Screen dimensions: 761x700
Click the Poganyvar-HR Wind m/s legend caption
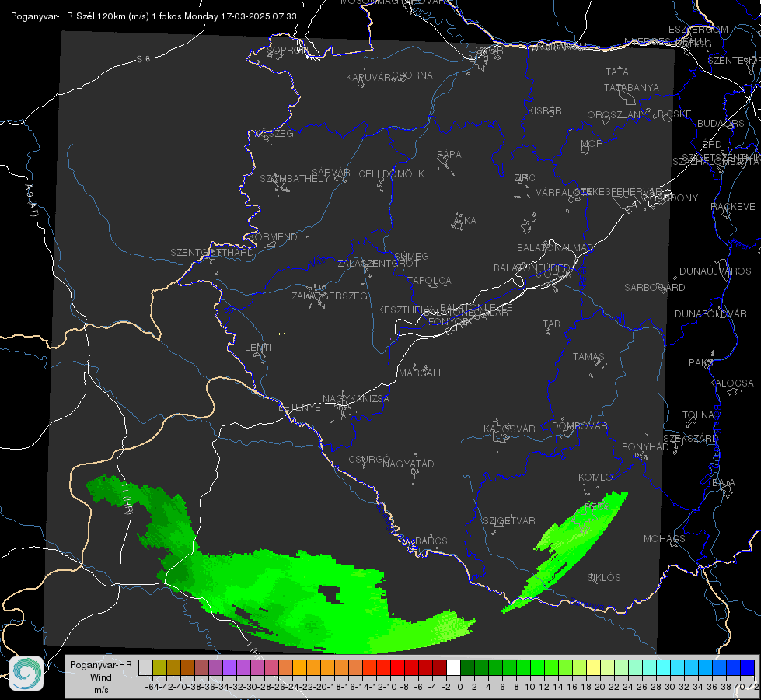coord(101,677)
